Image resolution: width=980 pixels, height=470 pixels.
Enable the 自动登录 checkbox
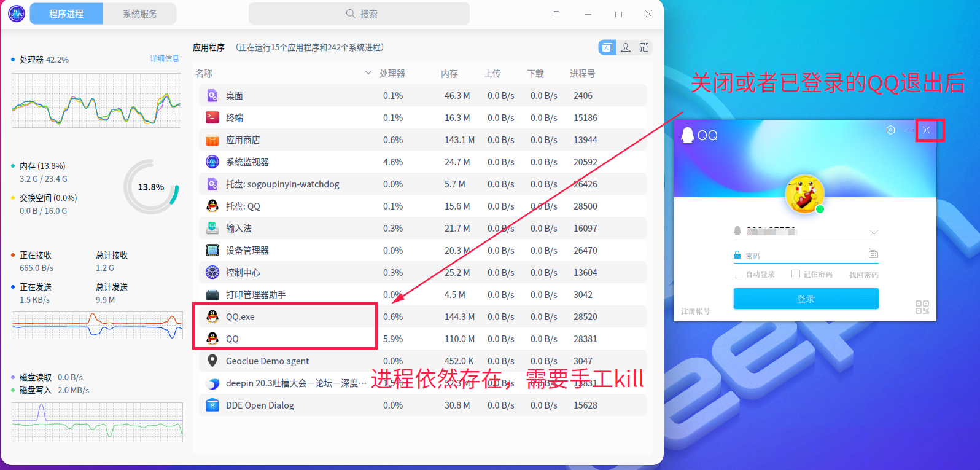point(738,274)
